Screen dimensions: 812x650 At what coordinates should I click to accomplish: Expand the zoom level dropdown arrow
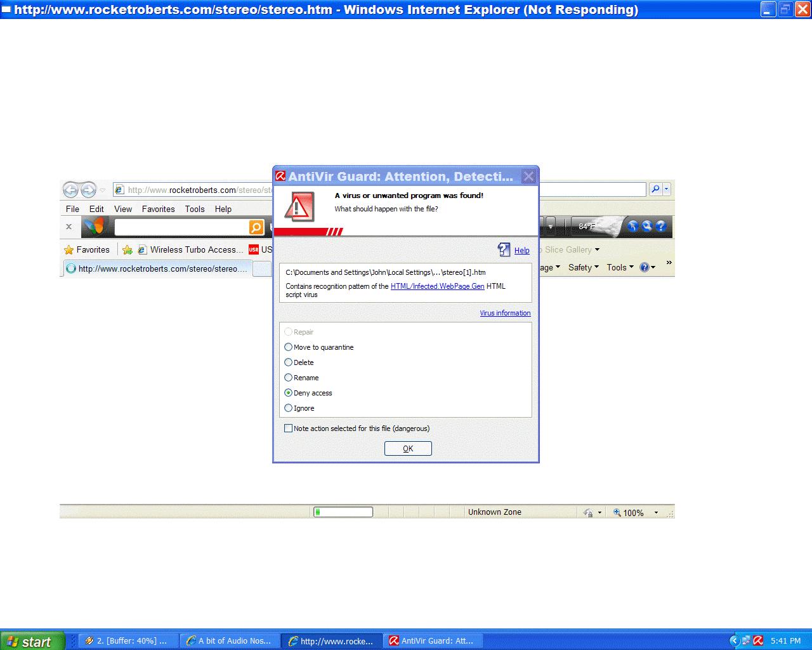coord(656,513)
